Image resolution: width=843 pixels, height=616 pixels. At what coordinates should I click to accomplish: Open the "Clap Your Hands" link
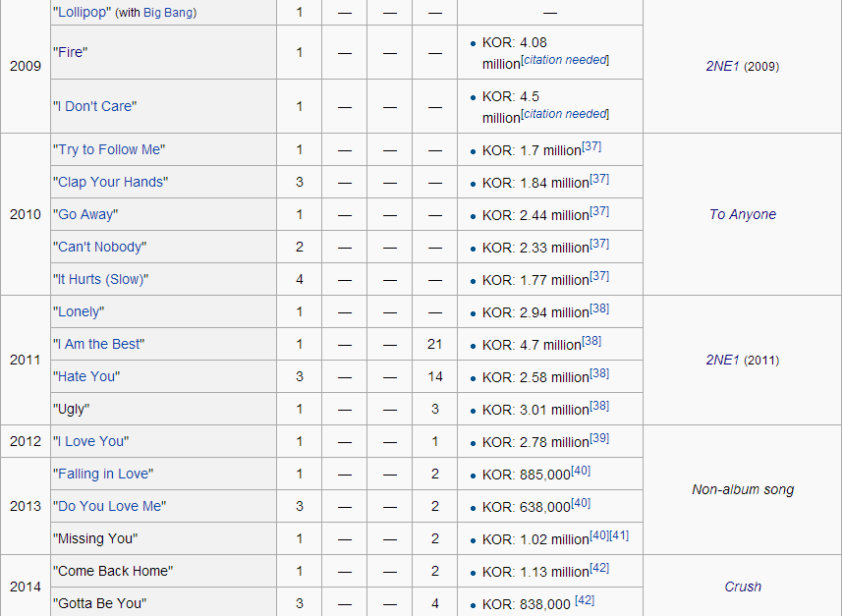coord(111,182)
